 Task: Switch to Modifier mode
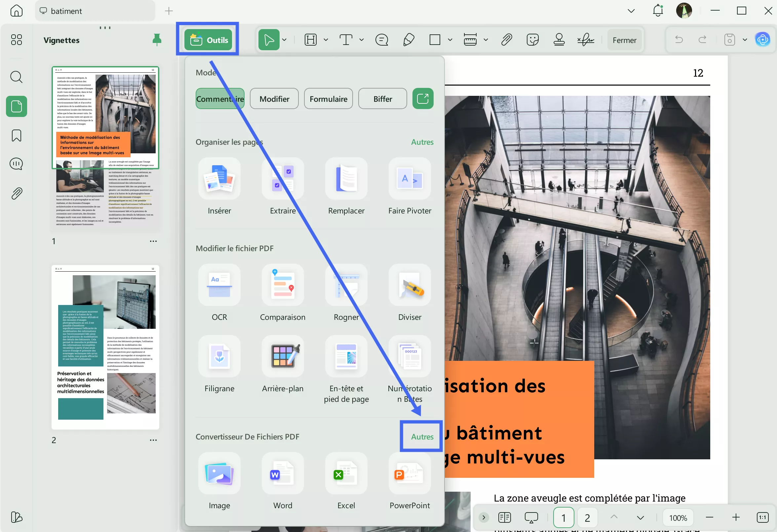(x=274, y=98)
